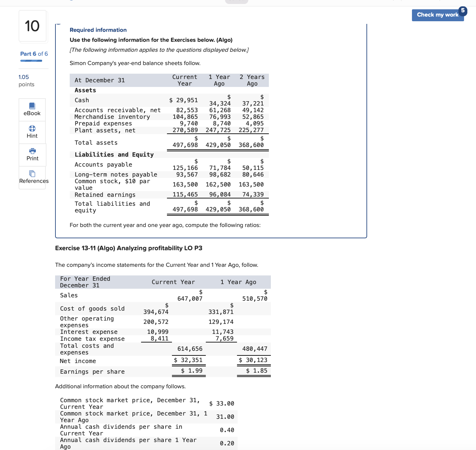Click the attempts badge showing 5
476x450 pixels.
[x=463, y=11]
